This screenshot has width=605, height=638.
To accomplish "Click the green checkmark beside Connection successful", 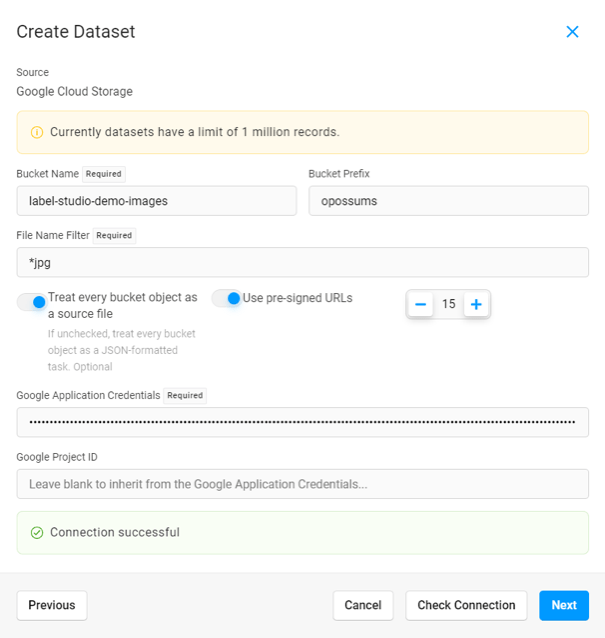I will pyautogui.click(x=37, y=533).
